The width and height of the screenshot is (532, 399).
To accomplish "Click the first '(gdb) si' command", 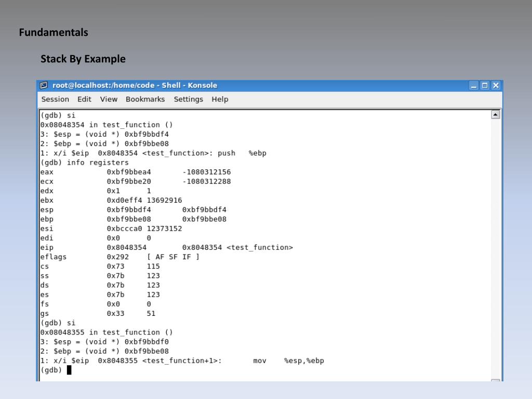I will (58, 115).
